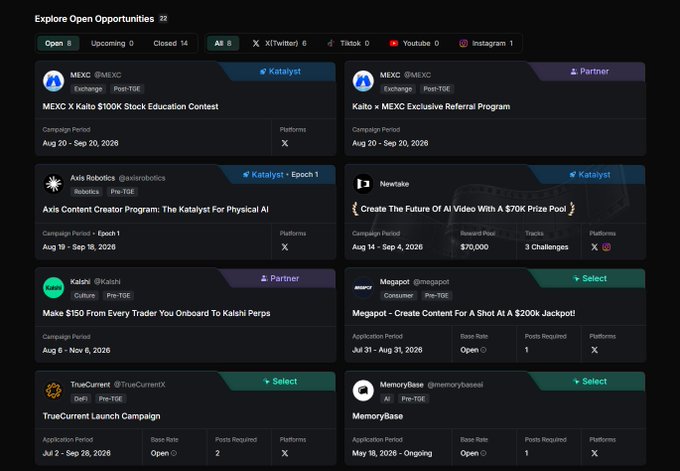Image resolution: width=680 pixels, height=471 pixels.
Task: Click the $70,000 reward pool value
Action: tap(474, 247)
